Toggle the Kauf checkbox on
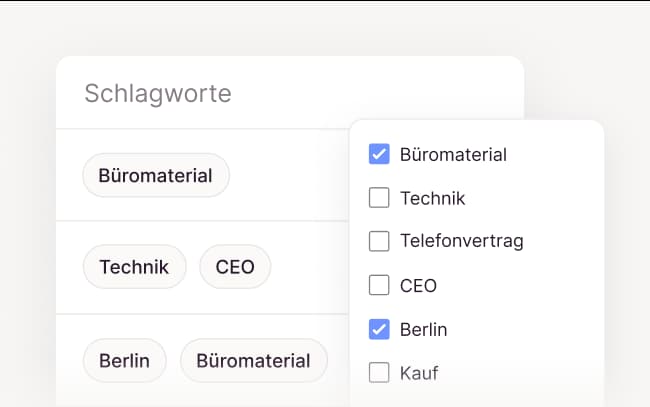The image size is (650, 407). 379,373
